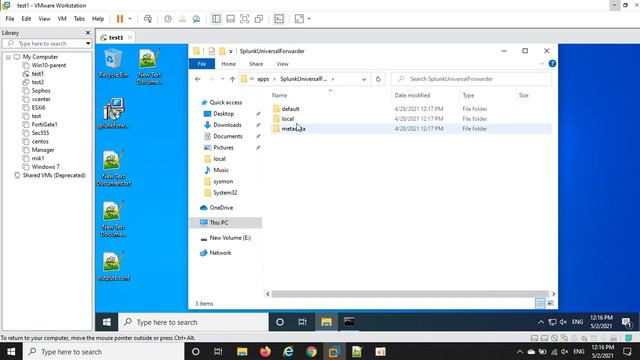Viewport: 640px width, 360px height.
Task: Open Explorer File ribbon tab
Action: coord(202,64)
